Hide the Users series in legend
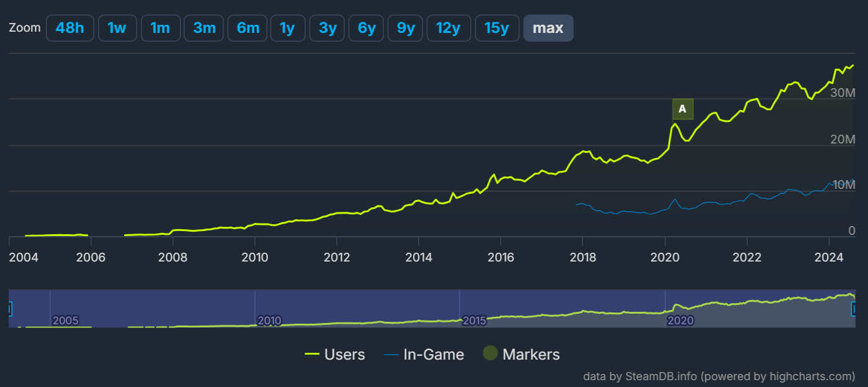Screen dimensions: 868x387 coord(335,355)
